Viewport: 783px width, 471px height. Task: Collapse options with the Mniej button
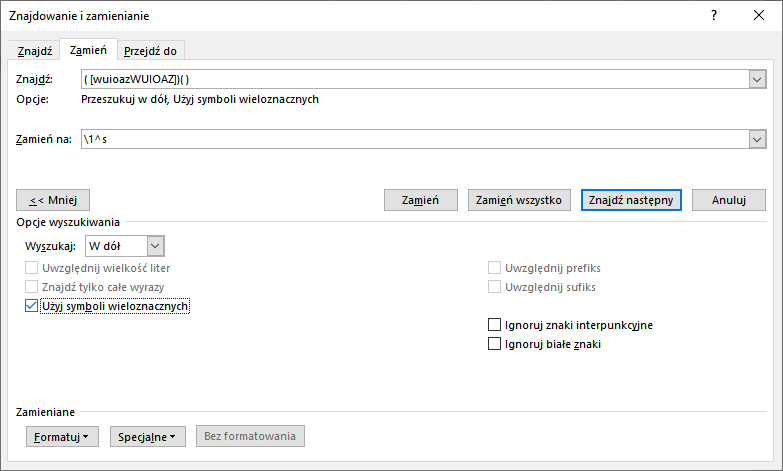pos(54,200)
